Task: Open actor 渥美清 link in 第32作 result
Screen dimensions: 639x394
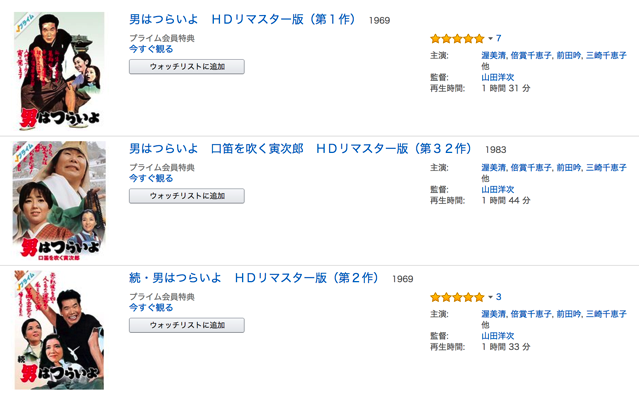Action: (494, 167)
